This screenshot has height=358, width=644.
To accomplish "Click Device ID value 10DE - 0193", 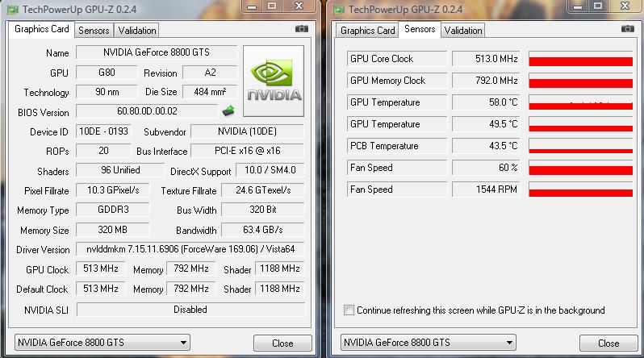I will (x=103, y=131).
